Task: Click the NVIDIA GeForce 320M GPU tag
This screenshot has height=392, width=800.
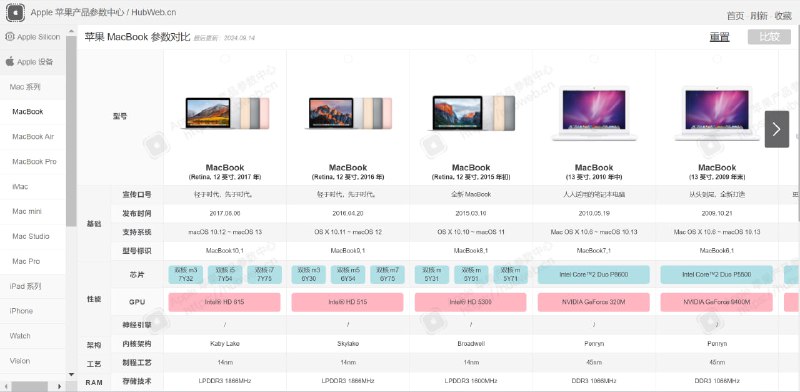Action: [594, 302]
